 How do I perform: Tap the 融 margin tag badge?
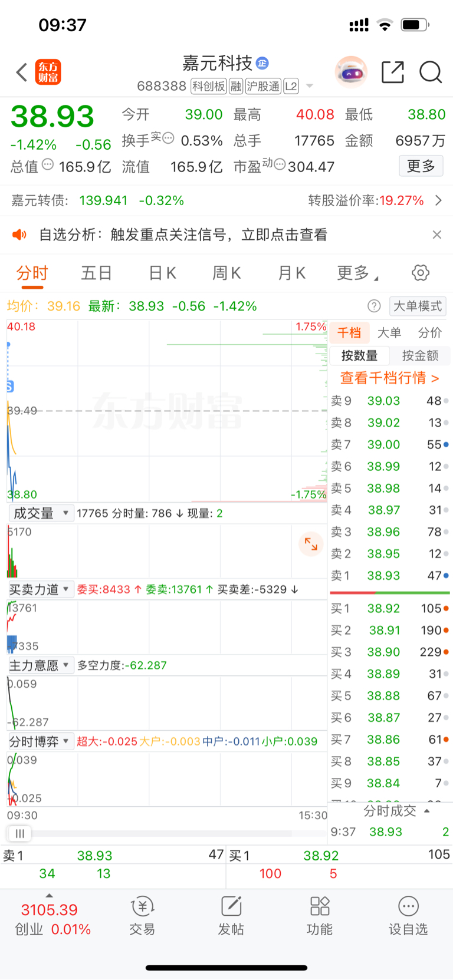tap(236, 87)
